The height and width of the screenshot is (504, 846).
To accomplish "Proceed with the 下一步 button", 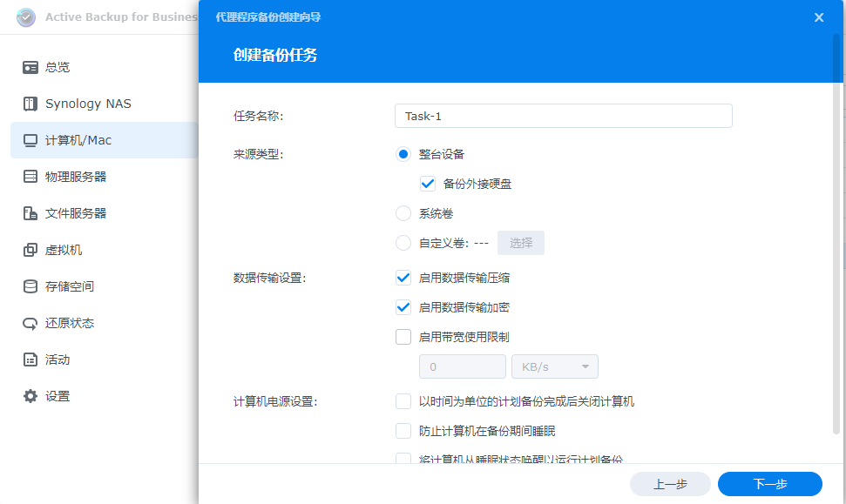I will (769, 484).
